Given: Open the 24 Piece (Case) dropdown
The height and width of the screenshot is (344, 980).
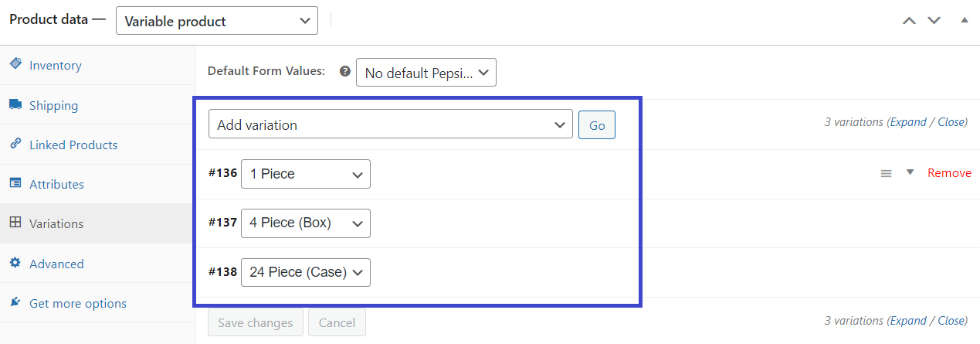Looking at the screenshot, I should 306,272.
